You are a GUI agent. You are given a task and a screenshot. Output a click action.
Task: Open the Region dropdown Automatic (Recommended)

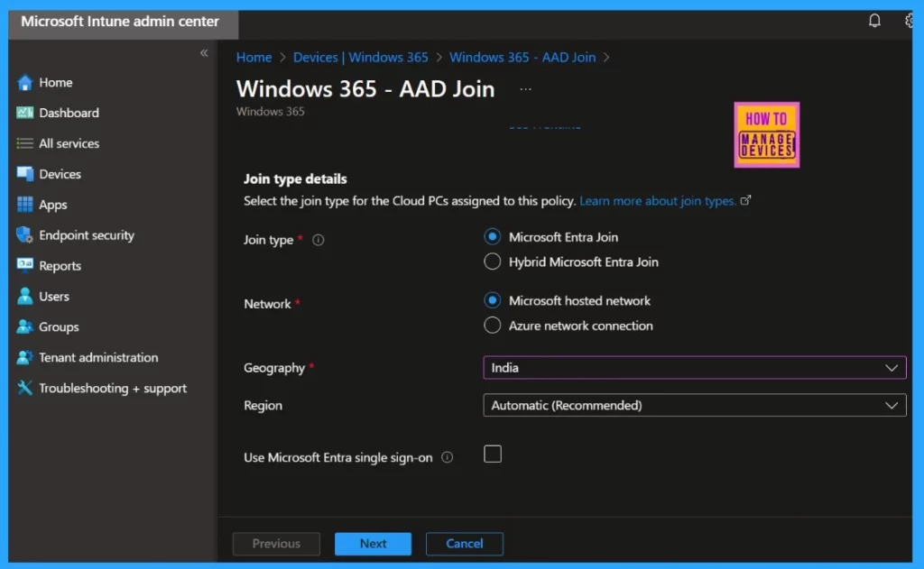[695, 405]
